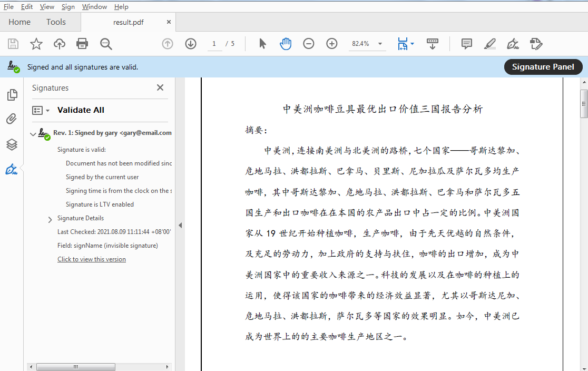Open the zoom level dropdown arrow
This screenshot has width=588, height=371.
380,44
